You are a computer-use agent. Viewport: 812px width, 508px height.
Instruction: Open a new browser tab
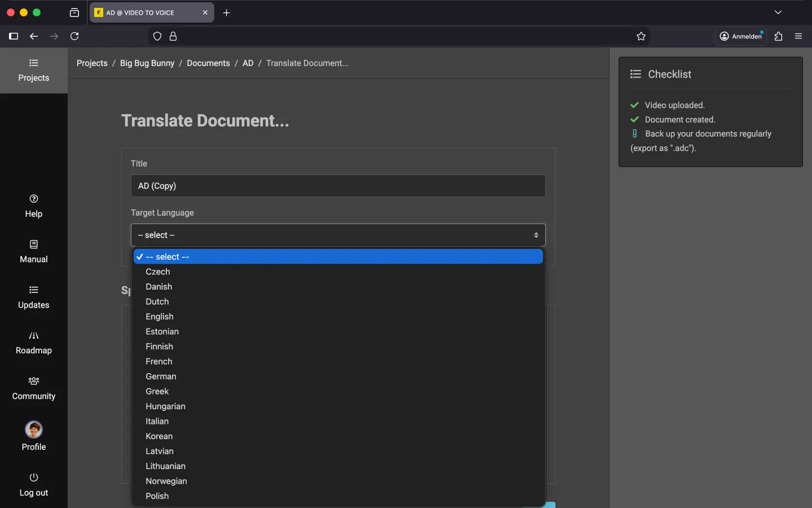point(227,12)
